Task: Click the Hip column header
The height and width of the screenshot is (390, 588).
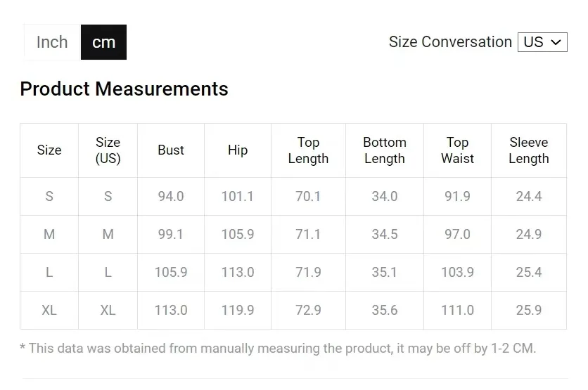Action: click(x=238, y=150)
